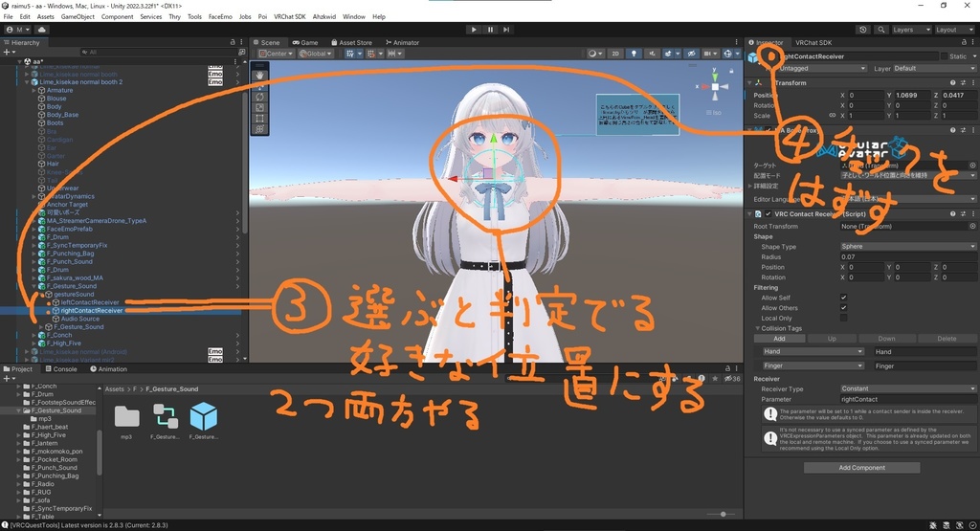Select Audio Source object in Hierarchy
The width and height of the screenshot is (980, 531).
80,319
